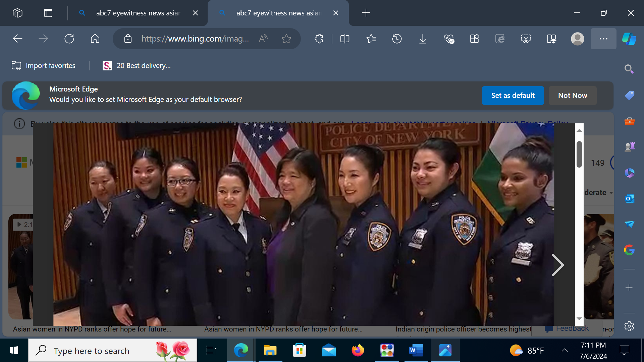This screenshot has width=644, height=362.
Task: Activate Read Aloud in the address bar
Action: coord(263,39)
